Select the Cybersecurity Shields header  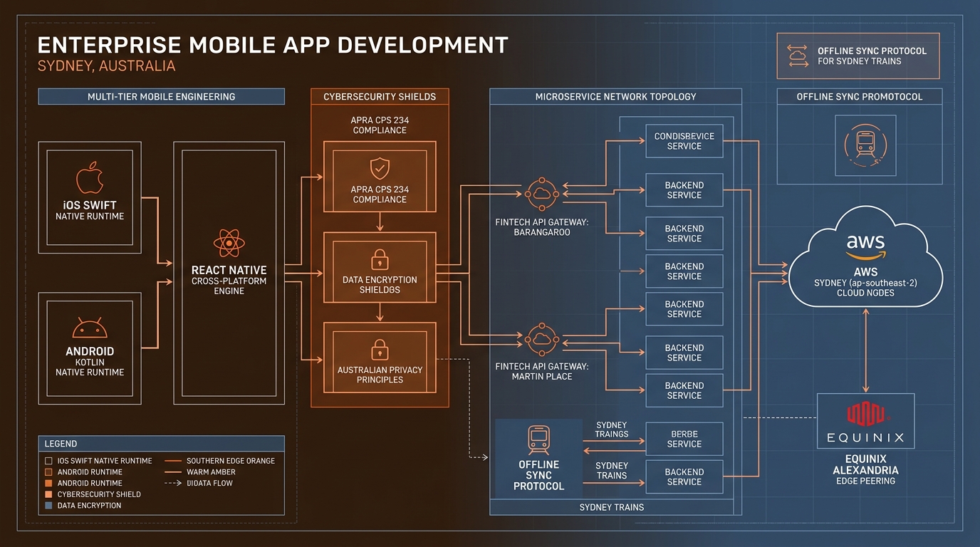tap(380, 96)
